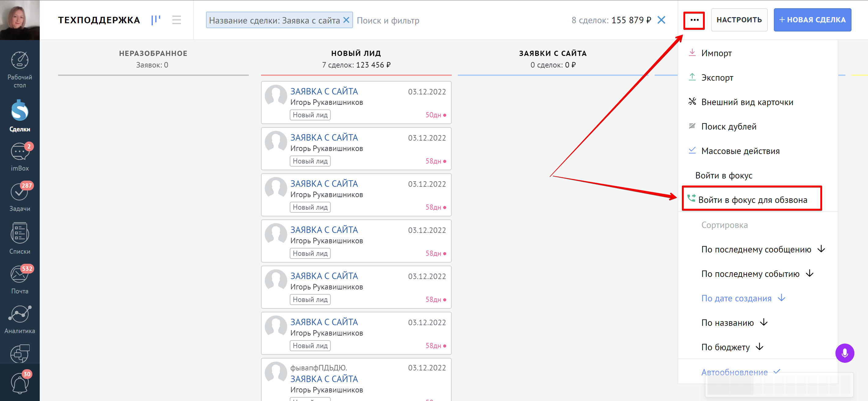The height and width of the screenshot is (401, 868).
Task: Select Внешний вид карточки menu item
Action: pyautogui.click(x=757, y=102)
